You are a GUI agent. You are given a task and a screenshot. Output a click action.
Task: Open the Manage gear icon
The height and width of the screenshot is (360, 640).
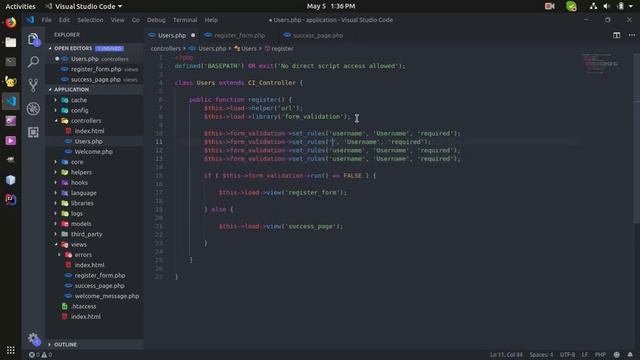coord(33,338)
